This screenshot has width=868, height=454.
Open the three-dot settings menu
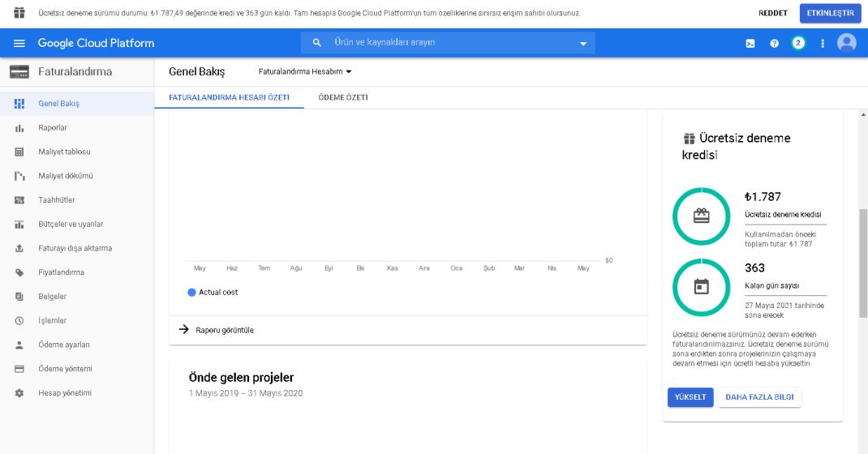pyautogui.click(x=822, y=43)
